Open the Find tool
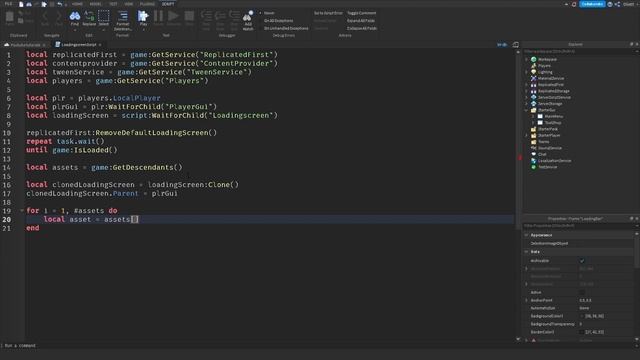 tap(75, 19)
